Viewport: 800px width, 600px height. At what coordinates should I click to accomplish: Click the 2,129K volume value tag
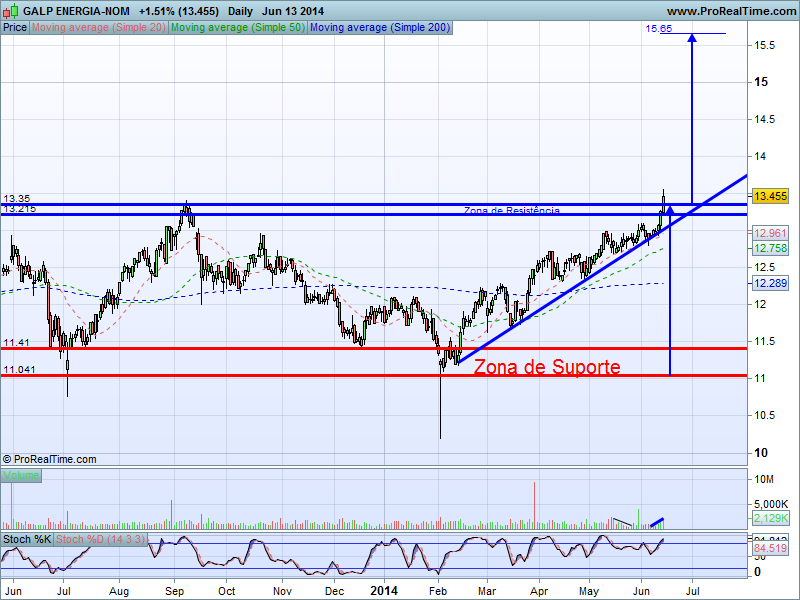770,518
